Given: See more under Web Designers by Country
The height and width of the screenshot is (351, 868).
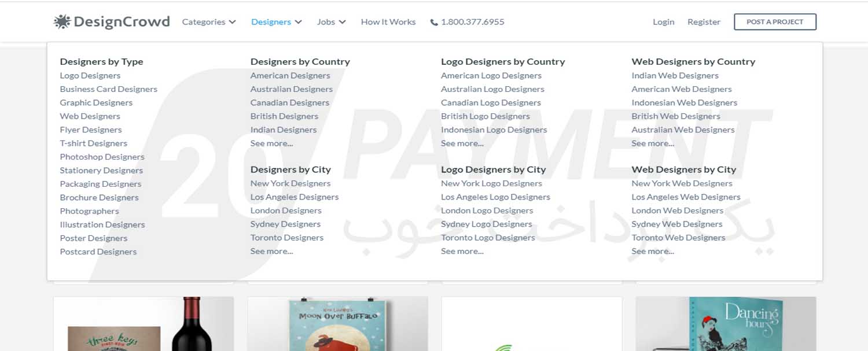Looking at the screenshot, I should [x=653, y=143].
